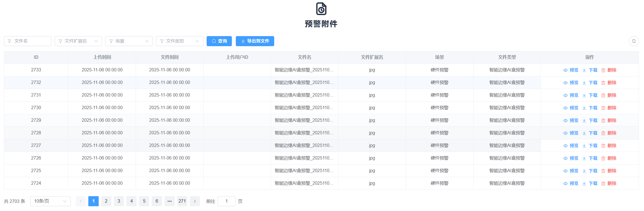The height and width of the screenshot is (211, 644).
Task: Delete the record with ID 2731
Action: coord(609,95)
